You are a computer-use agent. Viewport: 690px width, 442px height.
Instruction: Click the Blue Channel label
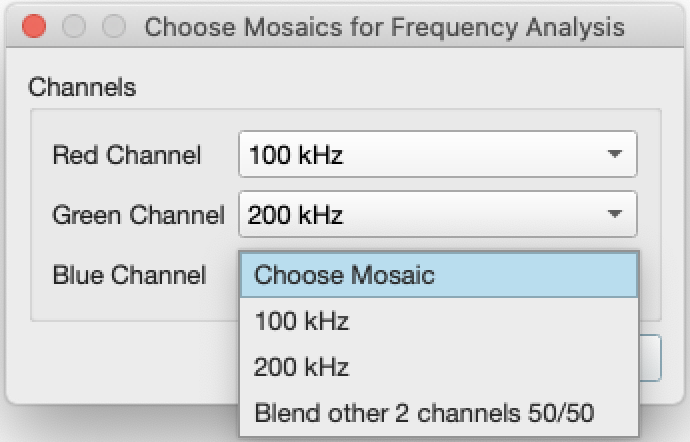pos(129,275)
